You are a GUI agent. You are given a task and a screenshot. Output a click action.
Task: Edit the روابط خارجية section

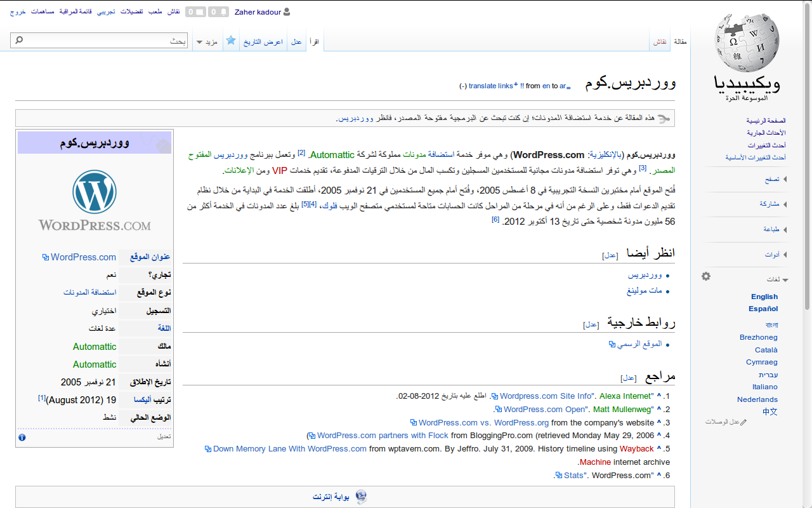591,324
